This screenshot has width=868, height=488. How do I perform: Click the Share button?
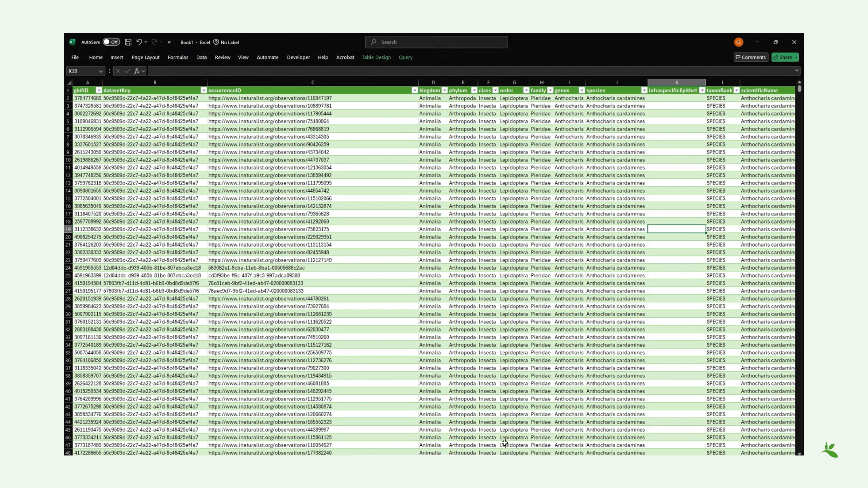(785, 57)
